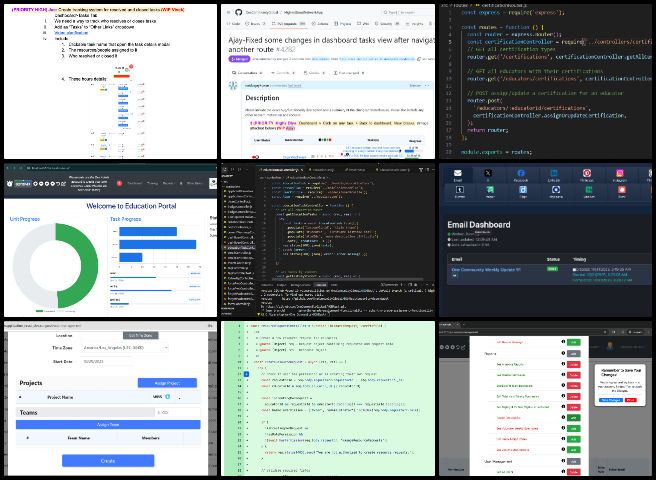Open Timelog in the portal navigation bar
This screenshot has height=480, width=656.
coord(152,183)
